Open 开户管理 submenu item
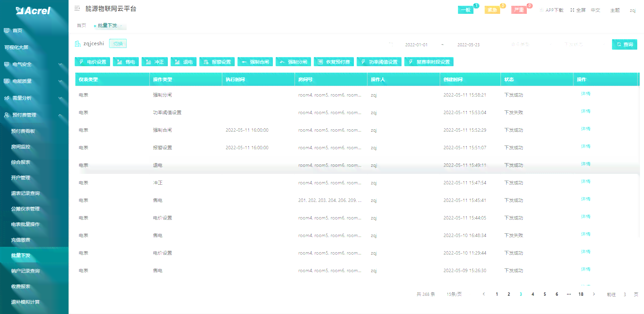The height and width of the screenshot is (314, 644). point(34,178)
